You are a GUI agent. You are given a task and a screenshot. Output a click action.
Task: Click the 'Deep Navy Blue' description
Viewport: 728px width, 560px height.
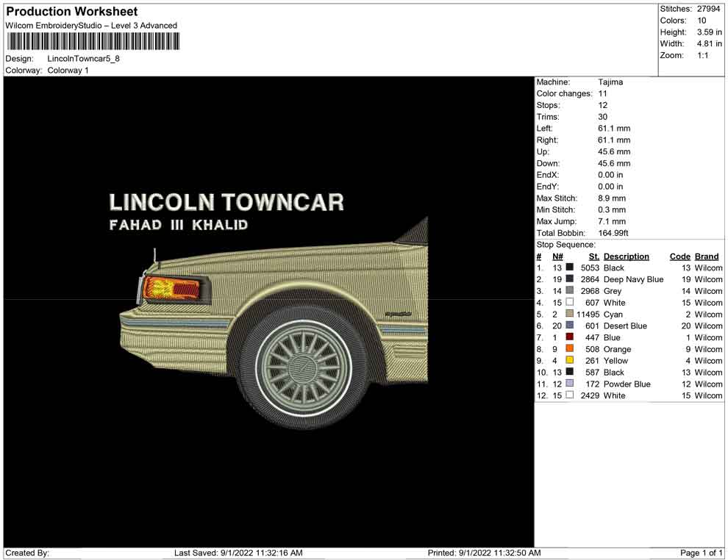pos(633,279)
